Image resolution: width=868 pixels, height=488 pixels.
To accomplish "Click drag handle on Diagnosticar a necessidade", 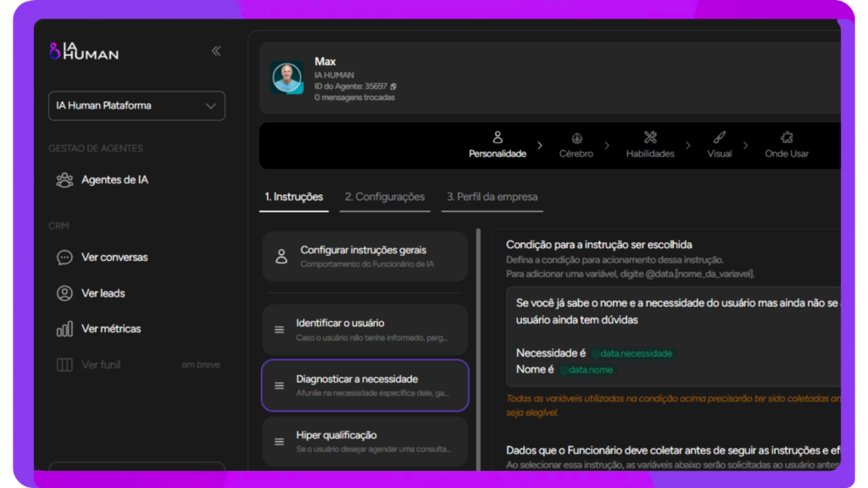I will click(x=280, y=385).
